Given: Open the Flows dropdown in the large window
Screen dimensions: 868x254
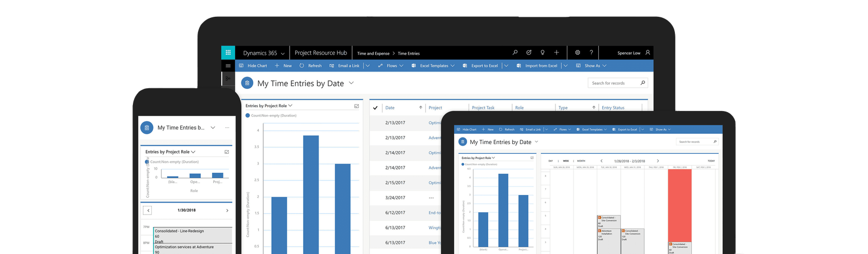Looking at the screenshot, I should (391, 66).
